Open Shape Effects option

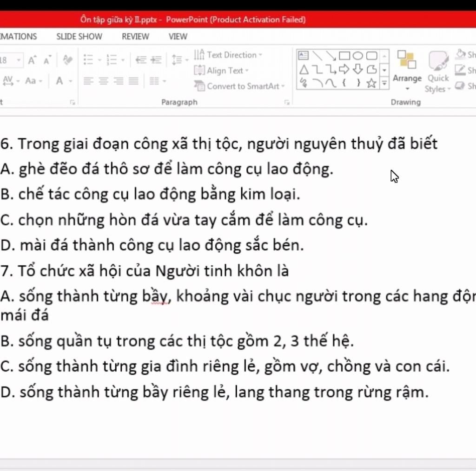click(465, 86)
